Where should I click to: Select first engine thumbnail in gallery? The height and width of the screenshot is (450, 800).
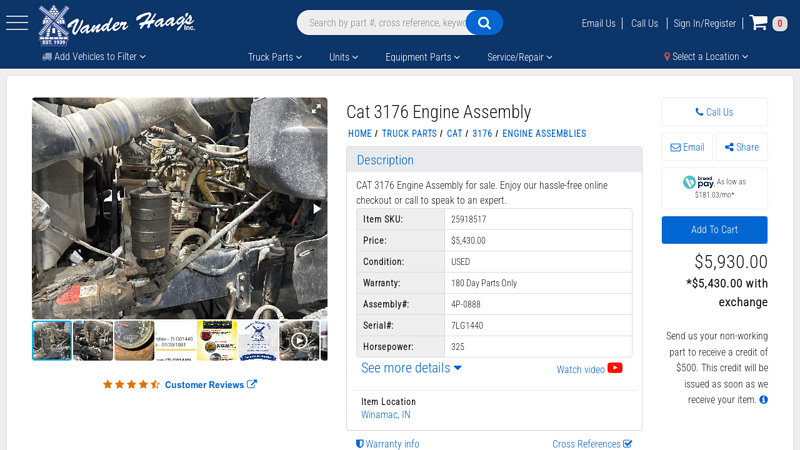tap(52, 340)
